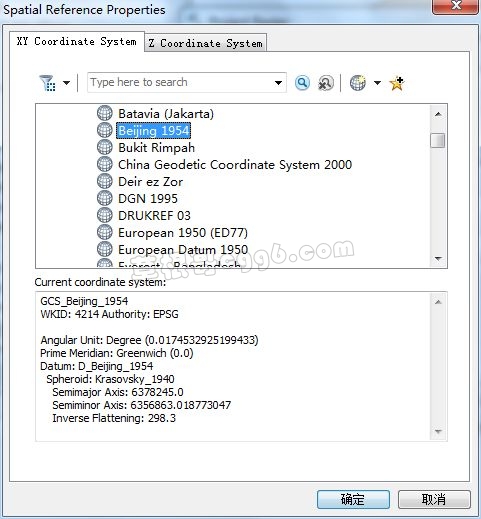Click the add to favorites star icon
The width and height of the screenshot is (481, 519).
397,83
